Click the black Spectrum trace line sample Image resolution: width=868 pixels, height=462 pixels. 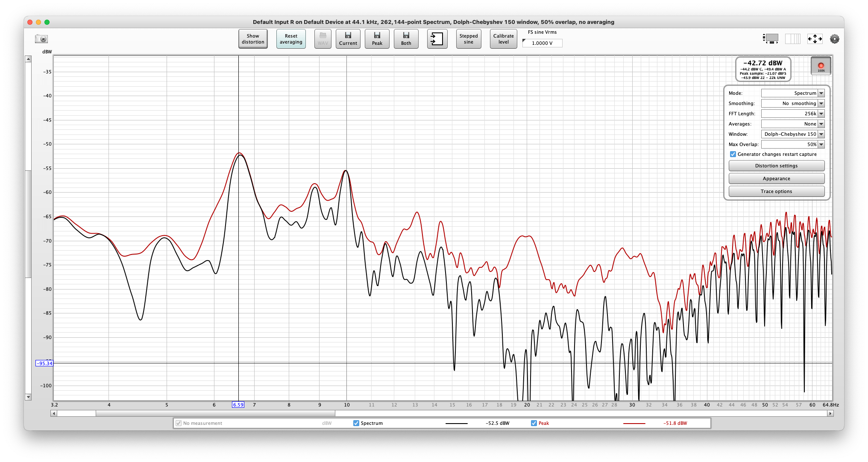(456, 424)
